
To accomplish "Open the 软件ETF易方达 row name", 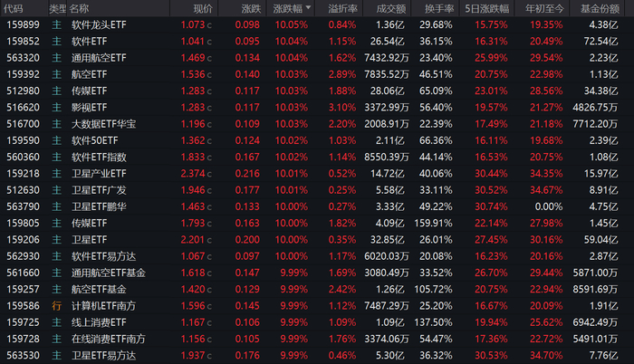I will point(103,256).
